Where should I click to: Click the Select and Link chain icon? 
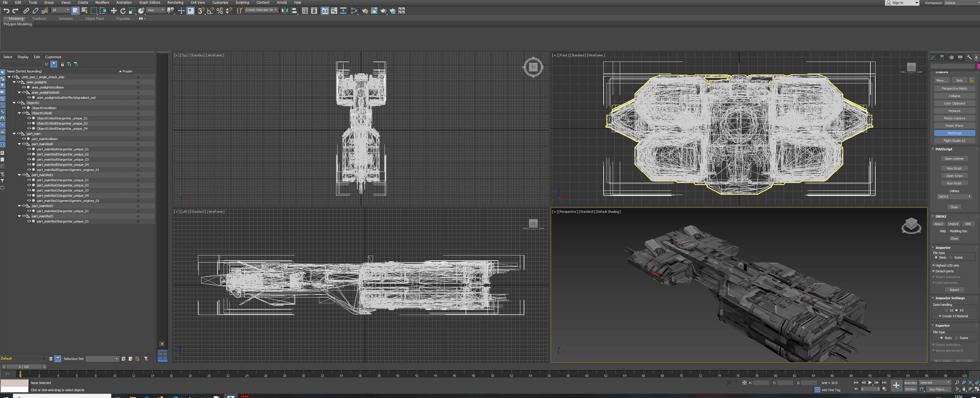(26, 11)
